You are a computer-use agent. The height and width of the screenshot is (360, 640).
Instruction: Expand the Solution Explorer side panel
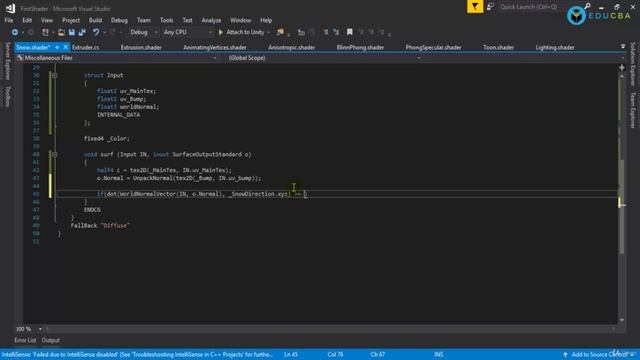(633, 64)
